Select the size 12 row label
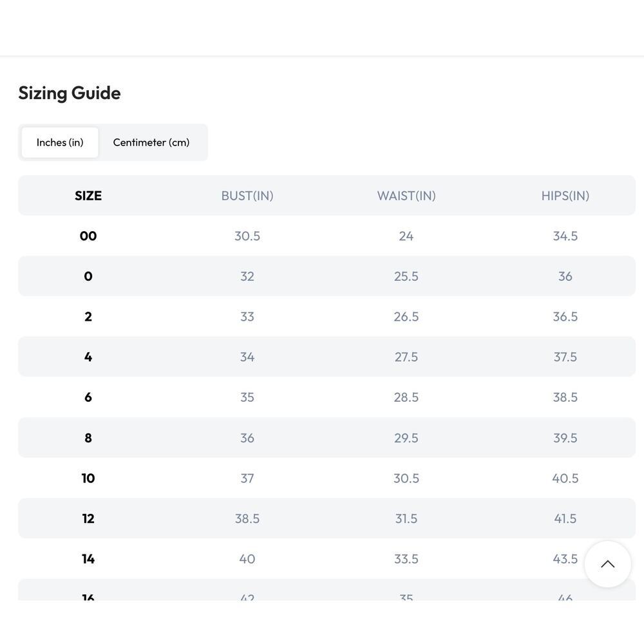The image size is (644, 644). pos(88,518)
